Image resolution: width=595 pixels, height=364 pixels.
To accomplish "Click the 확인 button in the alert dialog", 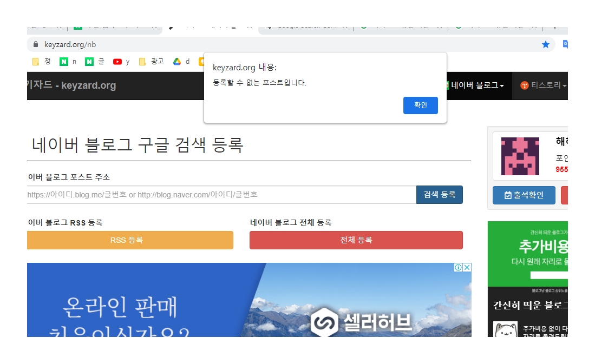I will point(421,105).
